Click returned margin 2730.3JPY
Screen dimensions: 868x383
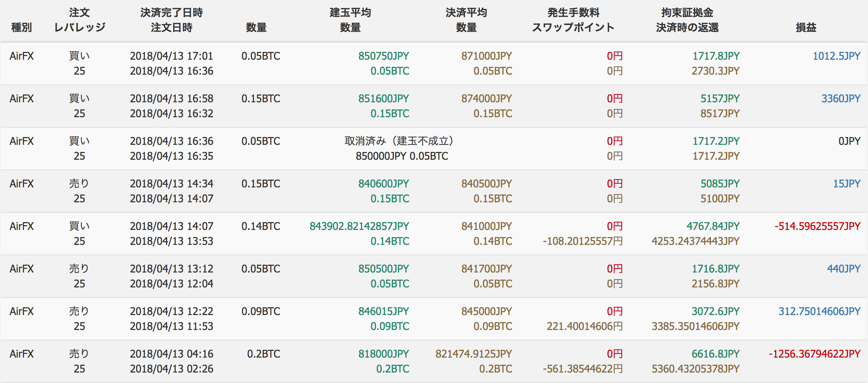pos(716,71)
